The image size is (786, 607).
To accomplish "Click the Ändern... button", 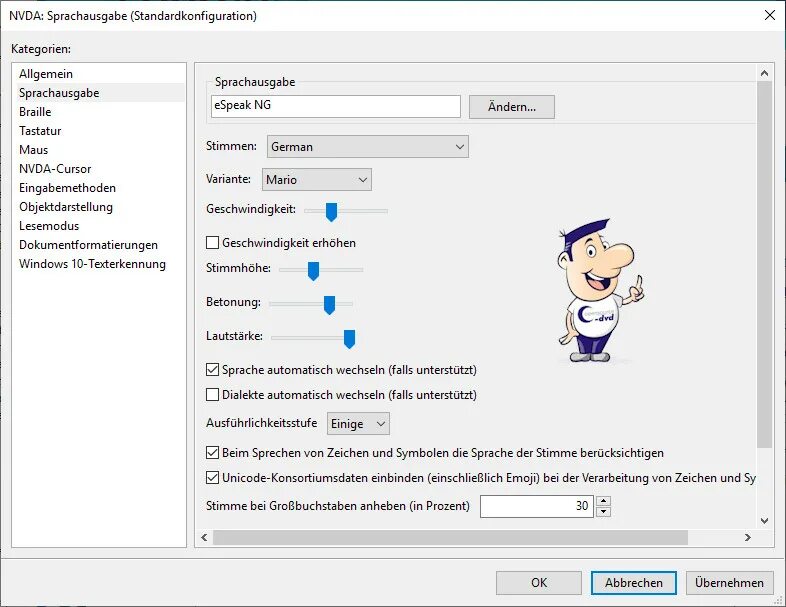I will 512,107.
